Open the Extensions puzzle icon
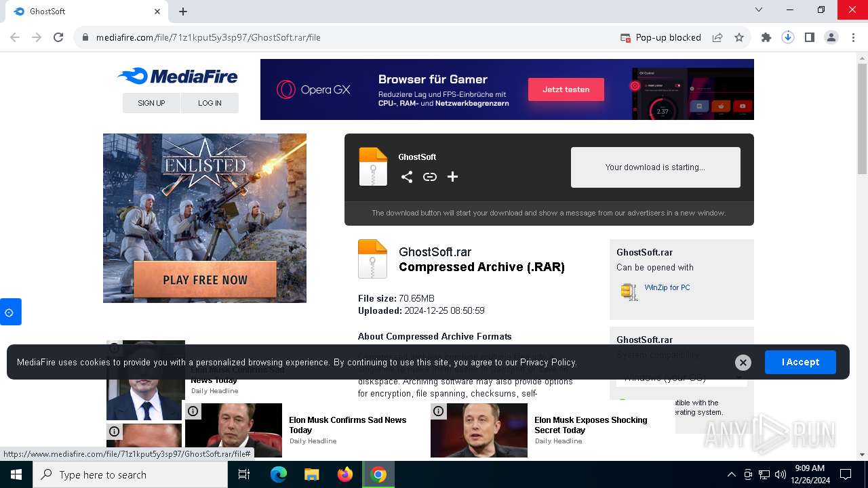The width and height of the screenshot is (868, 488). click(766, 38)
